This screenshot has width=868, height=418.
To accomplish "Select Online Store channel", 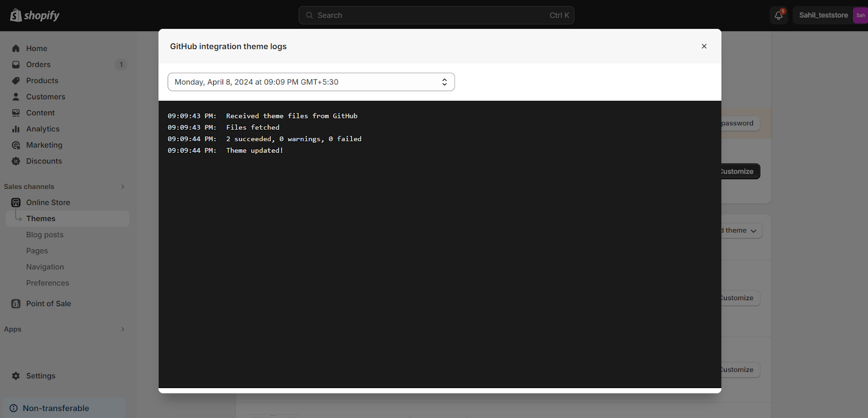I will pyautogui.click(x=48, y=202).
